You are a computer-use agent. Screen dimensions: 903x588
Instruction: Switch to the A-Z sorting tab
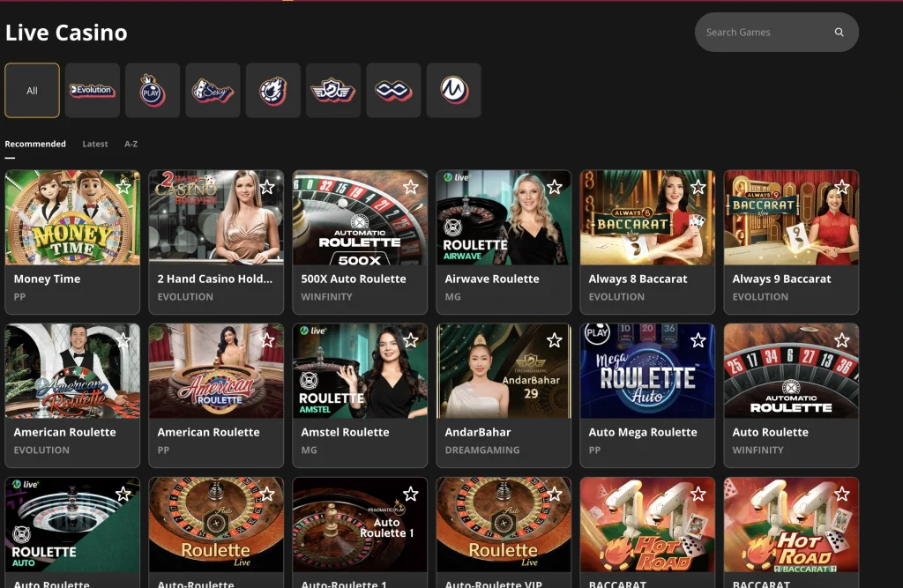pyautogui.click(x=131, y=144)
